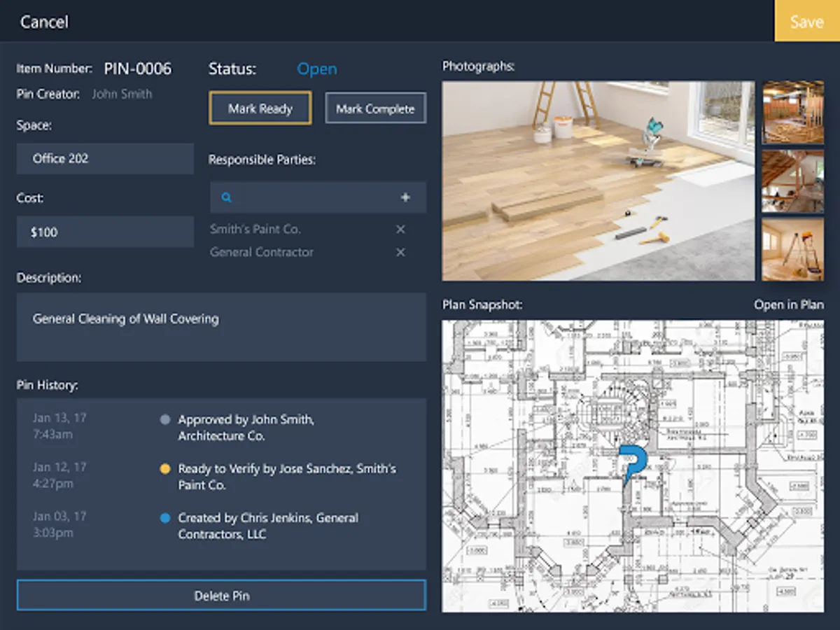Click Mark Complete button
This screenshot has height=630, width=840.
click(375, 108)
